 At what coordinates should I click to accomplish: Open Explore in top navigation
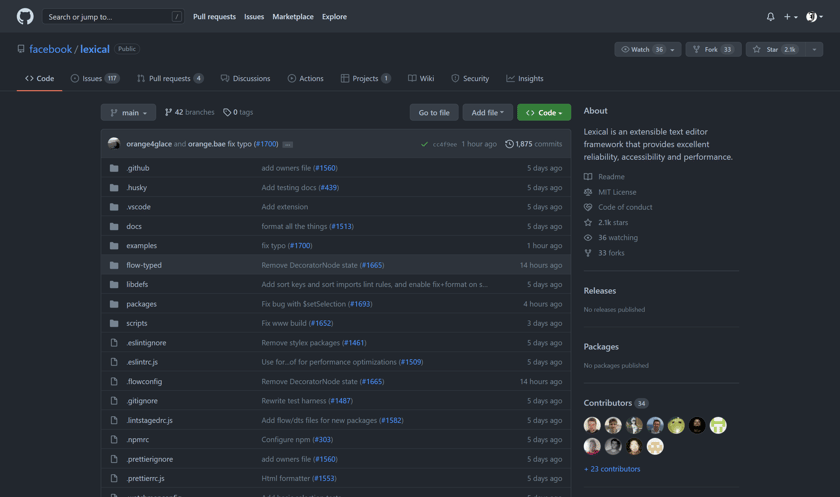[x=334, y=17]
